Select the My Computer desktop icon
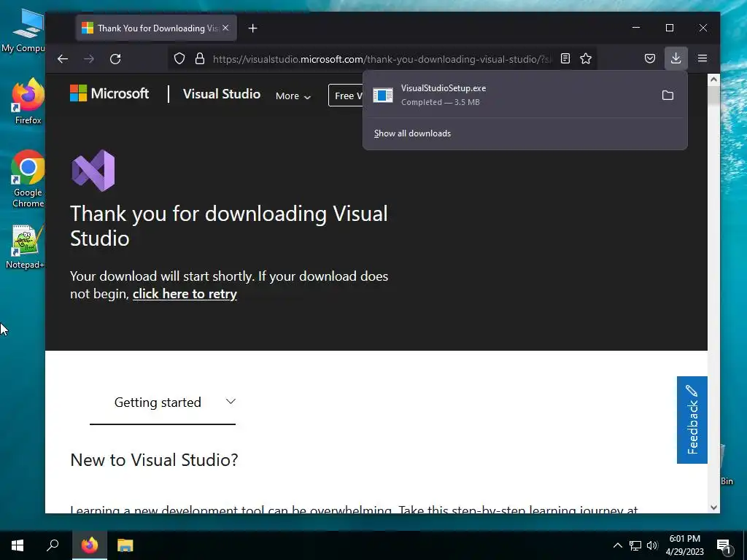 pyautogui.click(x=25, y=31)
